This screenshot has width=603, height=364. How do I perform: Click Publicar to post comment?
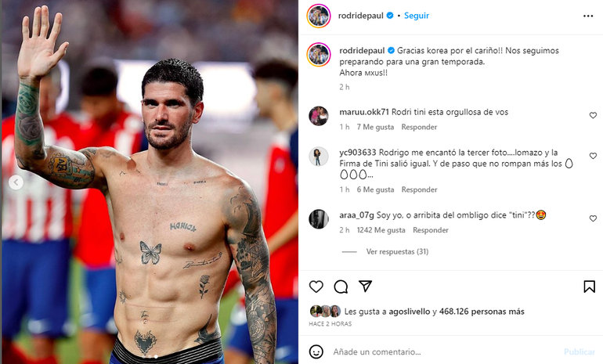coord(580,351)
